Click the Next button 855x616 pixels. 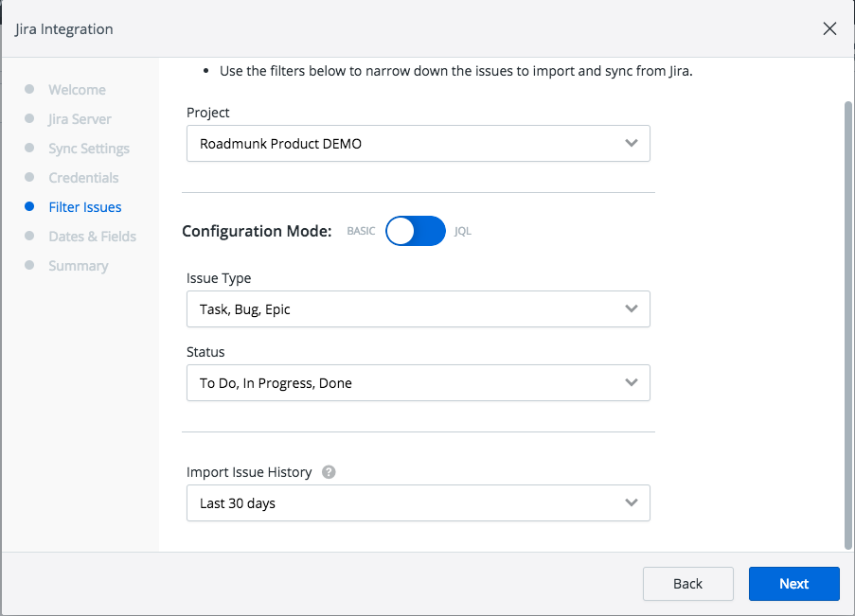click(x=793, y=584)
